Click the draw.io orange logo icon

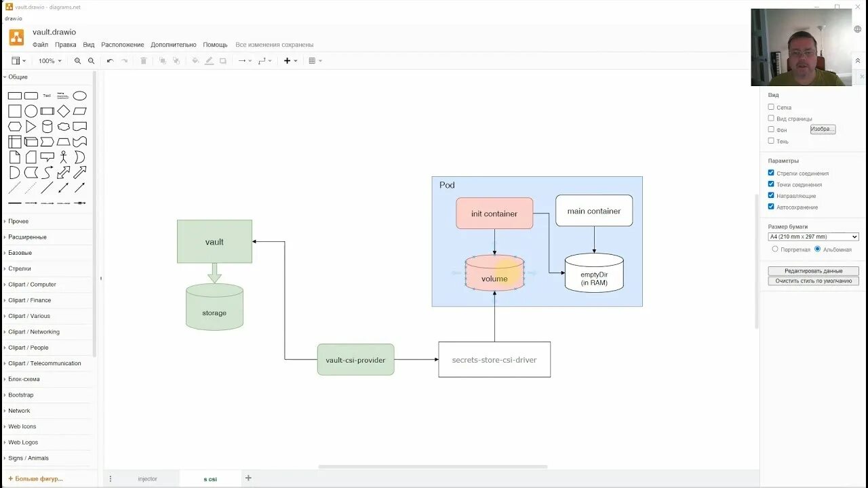coord(16,37)
